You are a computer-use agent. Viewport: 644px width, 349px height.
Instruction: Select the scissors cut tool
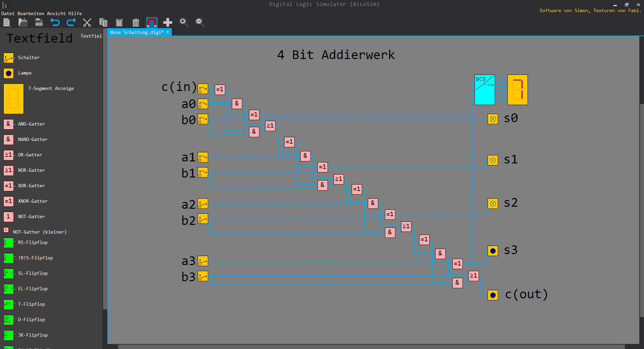click(x=87, y=22)
